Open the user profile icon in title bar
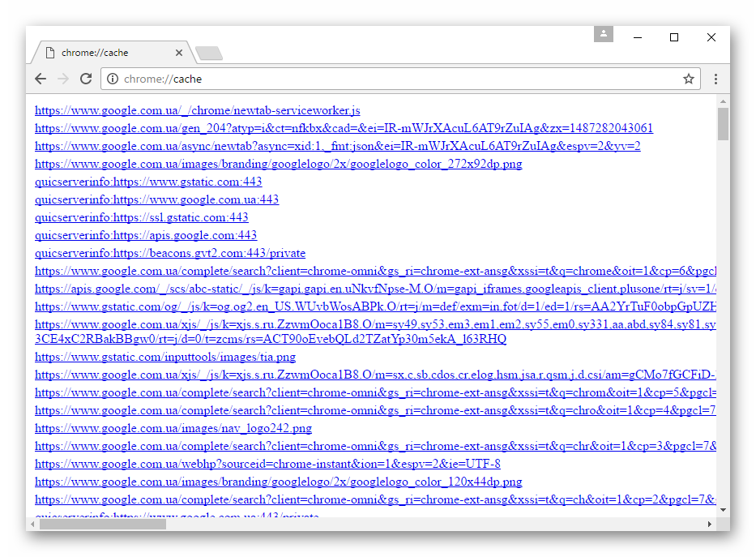 click(603, 34)
